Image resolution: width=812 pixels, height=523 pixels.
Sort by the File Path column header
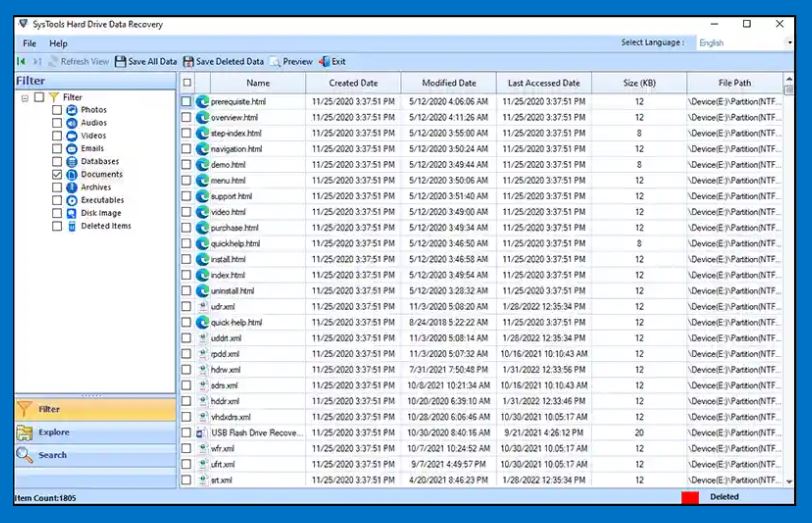pyautogui.click(x=734, y=83)
